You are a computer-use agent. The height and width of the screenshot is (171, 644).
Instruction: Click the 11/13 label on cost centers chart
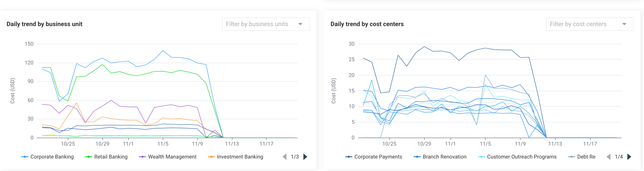click(x=555, y=144)
